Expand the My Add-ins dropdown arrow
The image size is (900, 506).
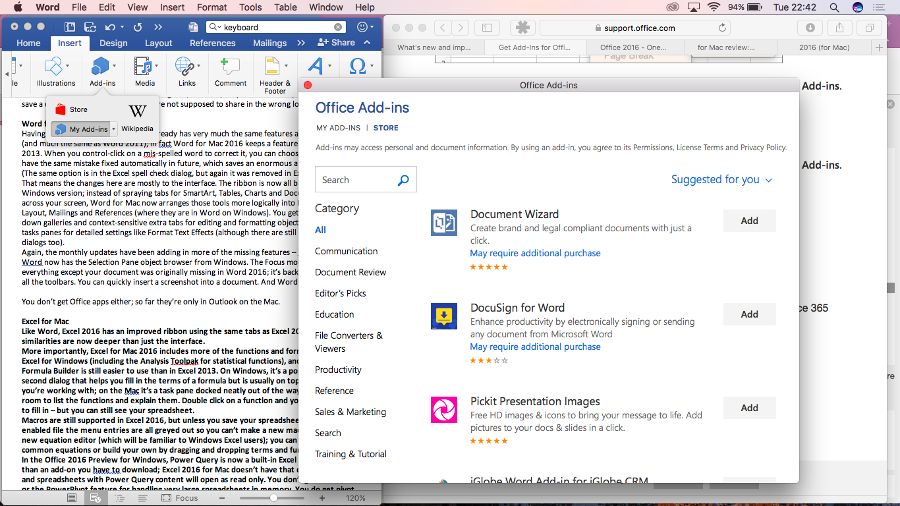[114, 129]
